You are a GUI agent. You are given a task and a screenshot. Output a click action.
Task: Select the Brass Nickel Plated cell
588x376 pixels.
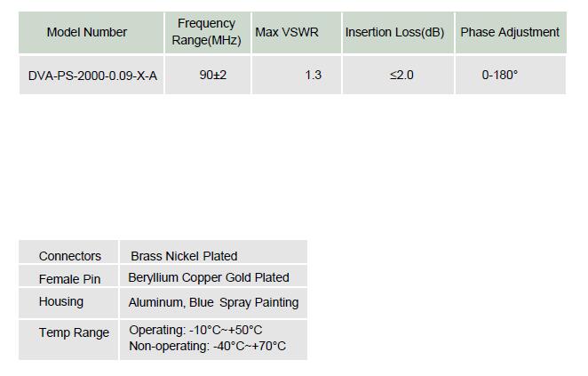[x=213, y=252]
